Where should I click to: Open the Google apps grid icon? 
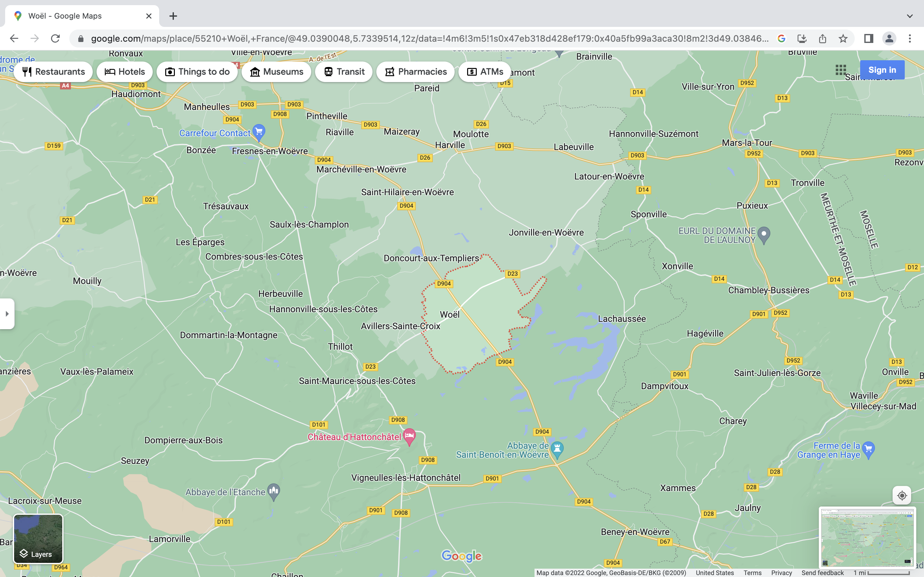point(840,70)
